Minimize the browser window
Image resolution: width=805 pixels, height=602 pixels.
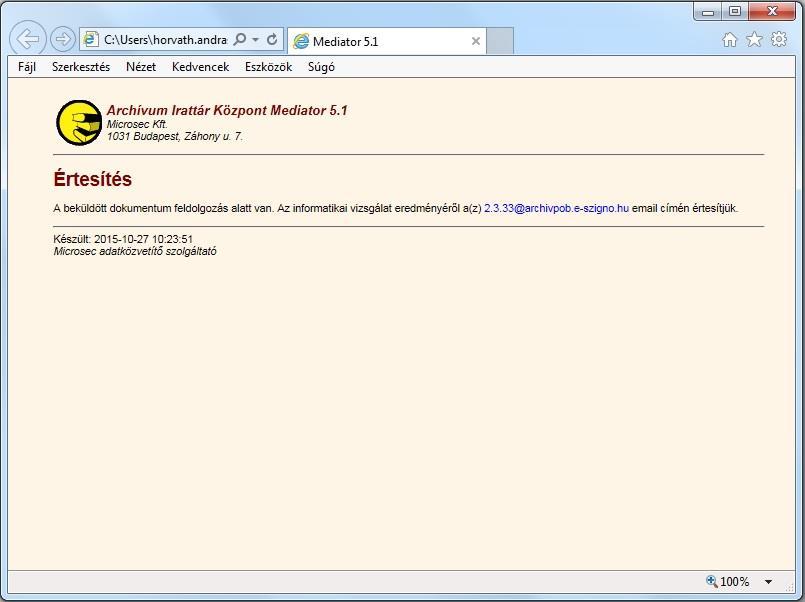tap(708, 11)
